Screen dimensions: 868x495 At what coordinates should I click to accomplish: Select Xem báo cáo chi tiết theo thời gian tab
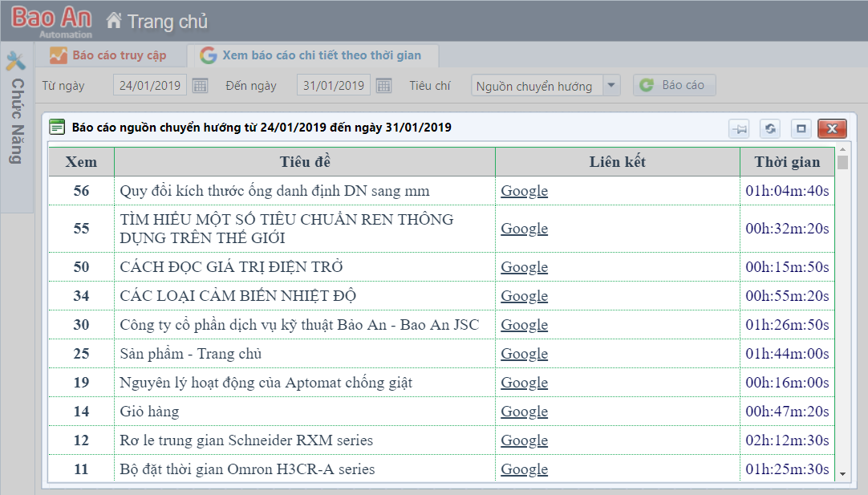(319, 55)
